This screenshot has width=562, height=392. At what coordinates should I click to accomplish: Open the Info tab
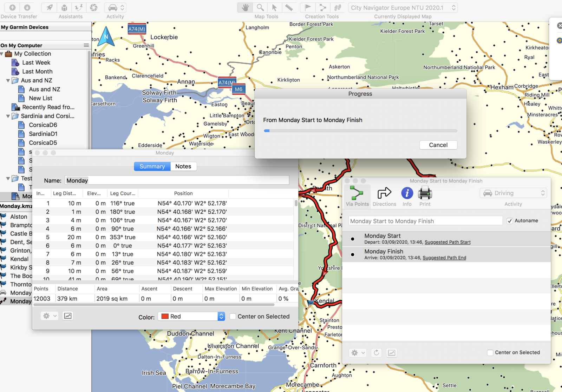point(407,196)
